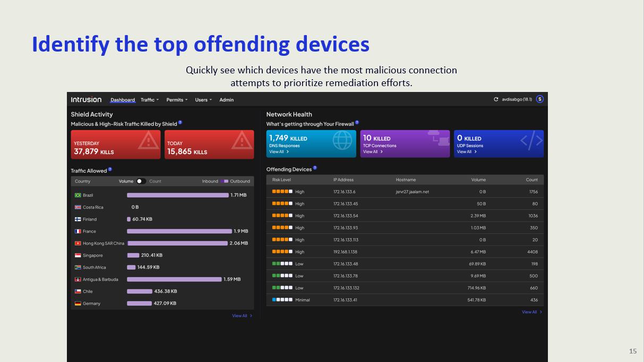Click help icon beside Your Firewall subtitle
This screenshot has height=362, width=644.
point(357,122)
